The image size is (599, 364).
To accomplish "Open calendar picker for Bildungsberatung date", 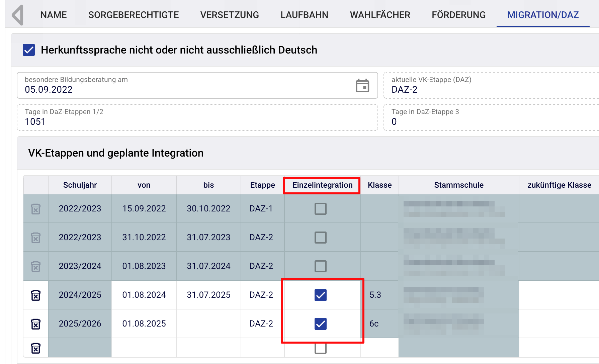I will coord(362,86).
